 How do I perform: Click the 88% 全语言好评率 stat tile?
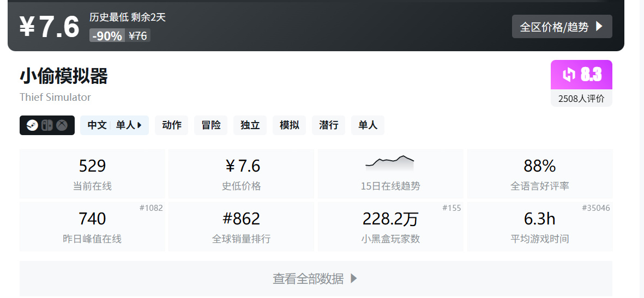pyautogui.click(x=540, y=174)
